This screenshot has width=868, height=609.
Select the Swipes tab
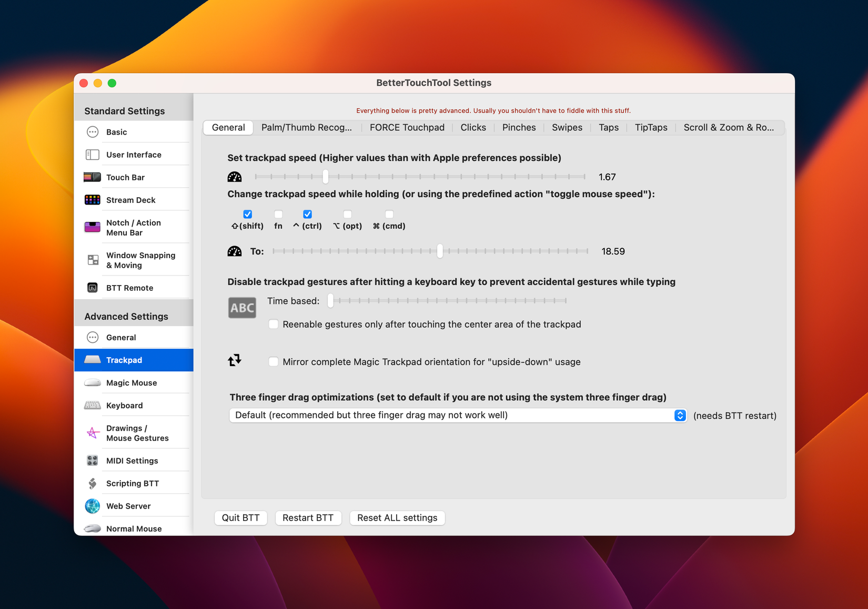(567, 127)
